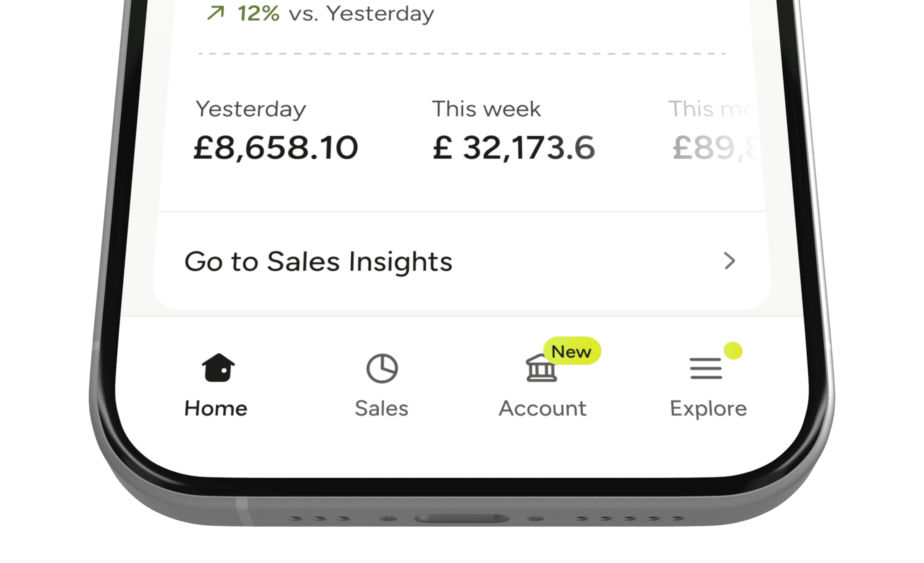The height and width of the screenshot is (563, 924).
Task: Select the 'This week' period label
Action: (x=486, y=109)
